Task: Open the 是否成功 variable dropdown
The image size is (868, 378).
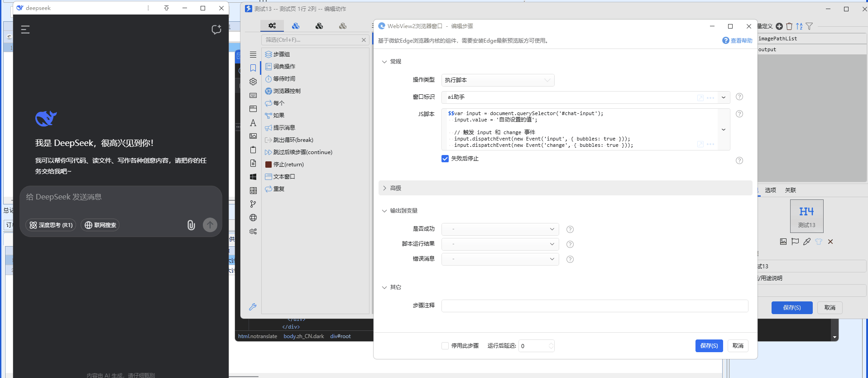Action: [x=500, y=229]
